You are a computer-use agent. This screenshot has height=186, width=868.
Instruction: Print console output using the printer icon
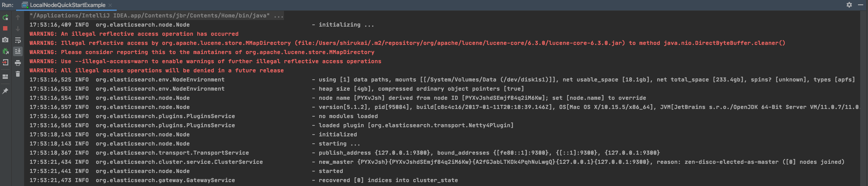tap(18, 63)
